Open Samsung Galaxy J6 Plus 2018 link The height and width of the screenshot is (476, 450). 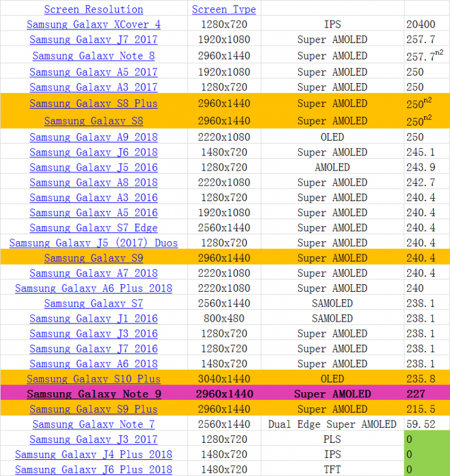click(94, 470)
